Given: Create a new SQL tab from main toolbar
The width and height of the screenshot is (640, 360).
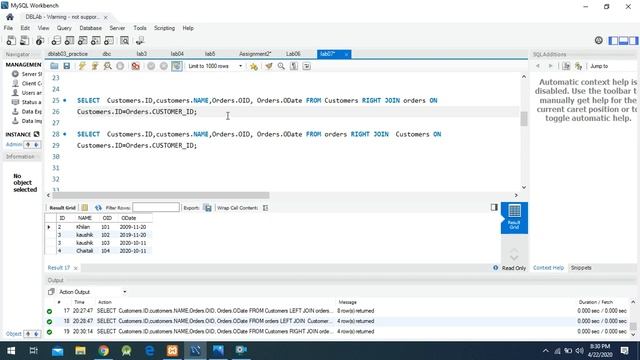Looking at the screenshot, I should pos(11,40).
